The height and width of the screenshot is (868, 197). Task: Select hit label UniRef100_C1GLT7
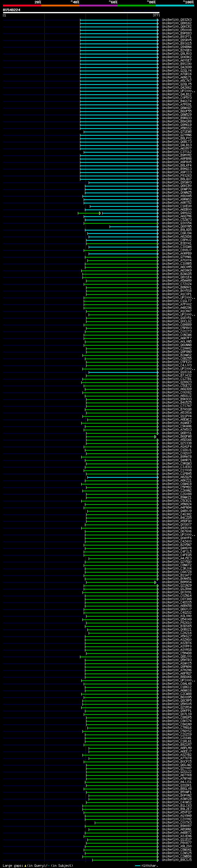pyautogui.click(x=177, y=301)
